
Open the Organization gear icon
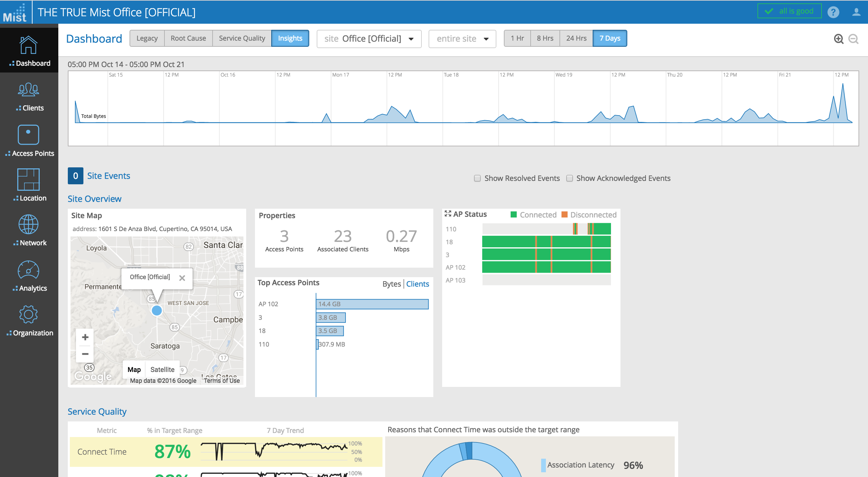[x=29, y=315]
